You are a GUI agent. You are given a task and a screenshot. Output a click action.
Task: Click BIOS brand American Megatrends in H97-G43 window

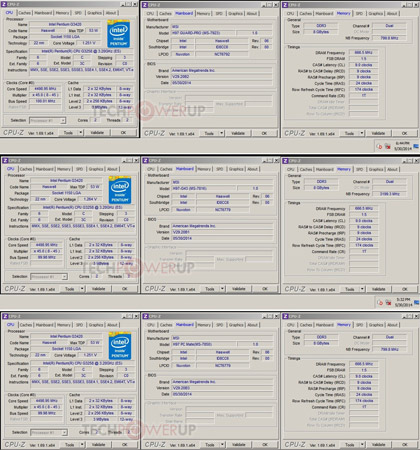[222, 226]
